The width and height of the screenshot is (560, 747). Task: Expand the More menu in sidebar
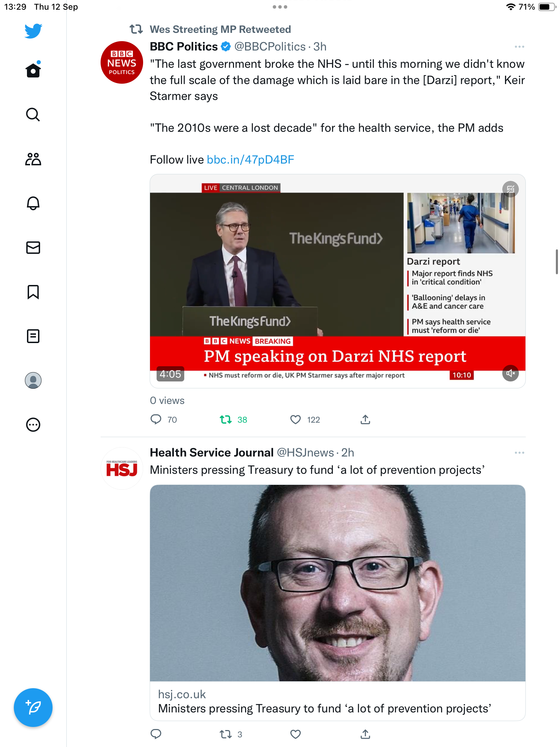(33, 425)
